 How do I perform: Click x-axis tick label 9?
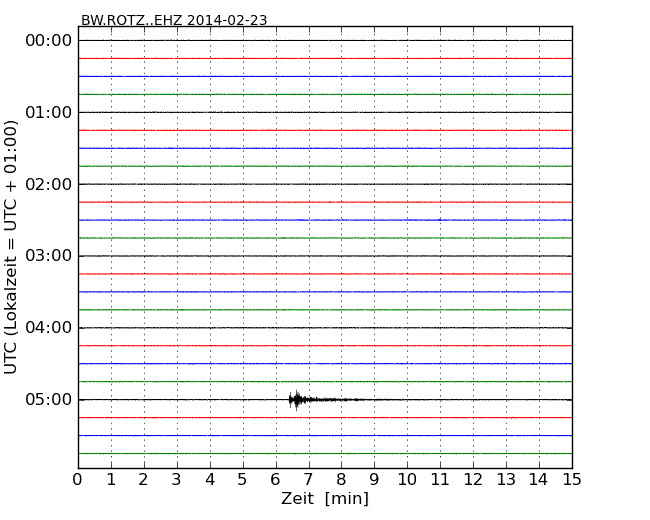coord(374,480)
